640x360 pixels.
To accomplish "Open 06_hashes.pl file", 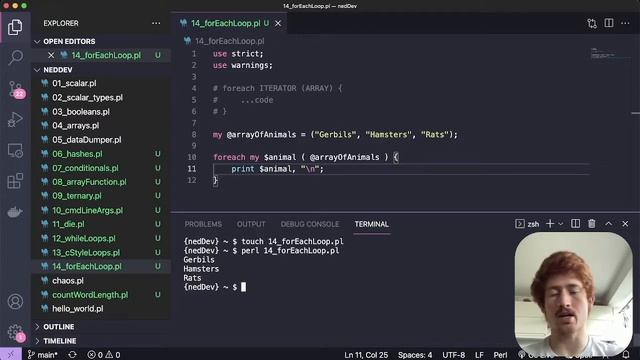I will click(77, 154).
